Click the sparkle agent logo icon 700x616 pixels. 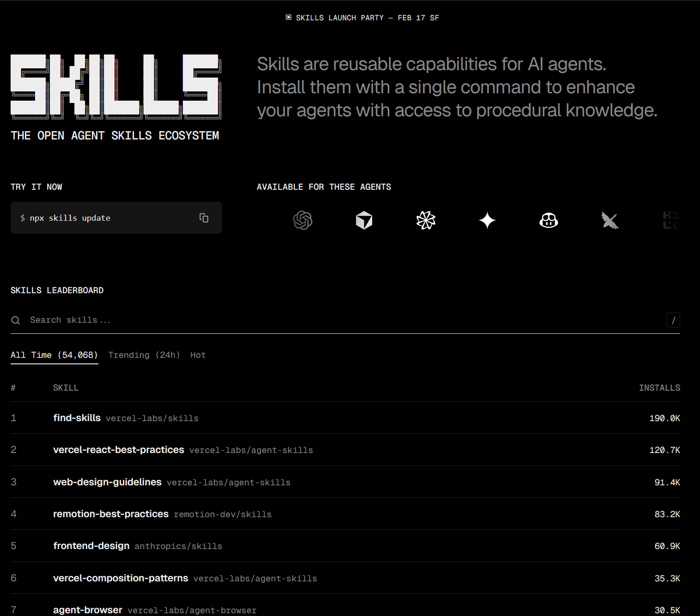tap(487, 220)
